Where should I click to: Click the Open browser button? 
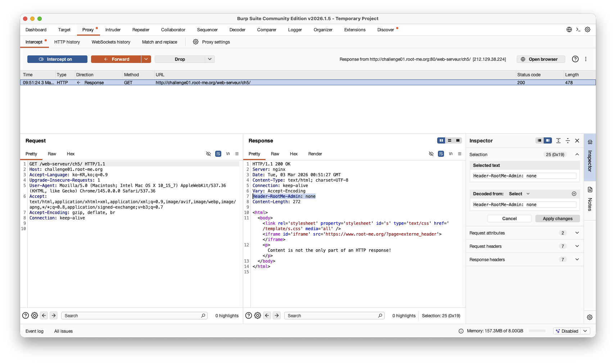(x=541, y=59)
